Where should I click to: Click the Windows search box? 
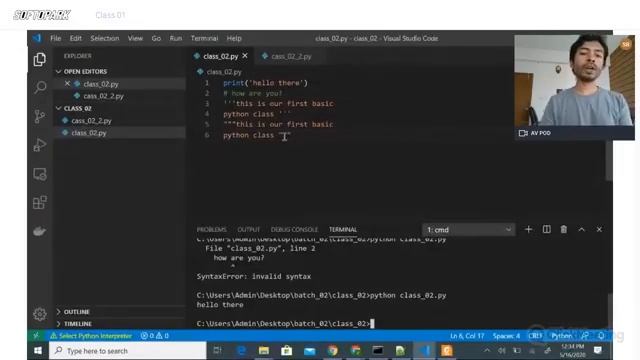point(128,351)
